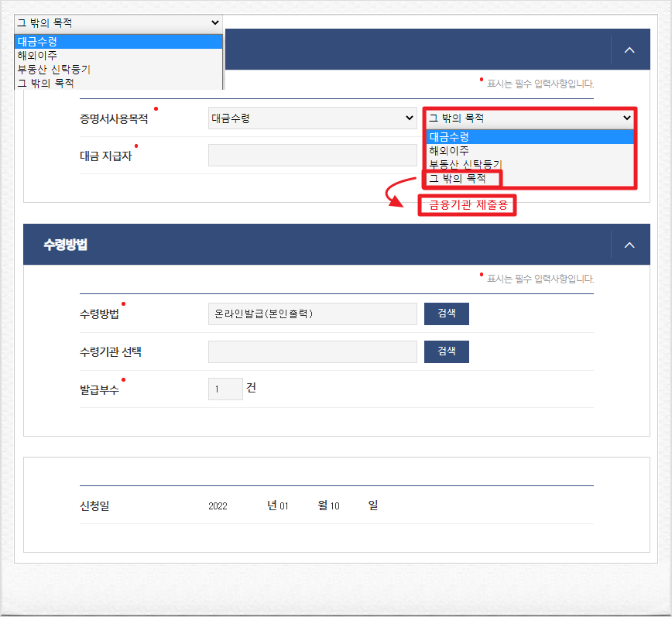The image size is (672, 617).
Task: Choose 해외이주 in the red-boxed dropdown list
Action: (530, 150)
